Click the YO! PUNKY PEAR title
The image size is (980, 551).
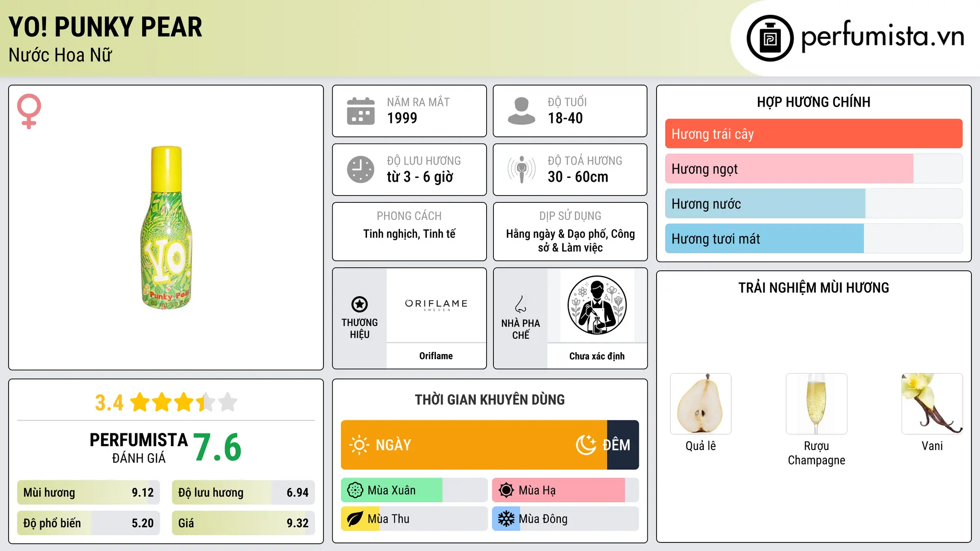(x=105, y=27)
